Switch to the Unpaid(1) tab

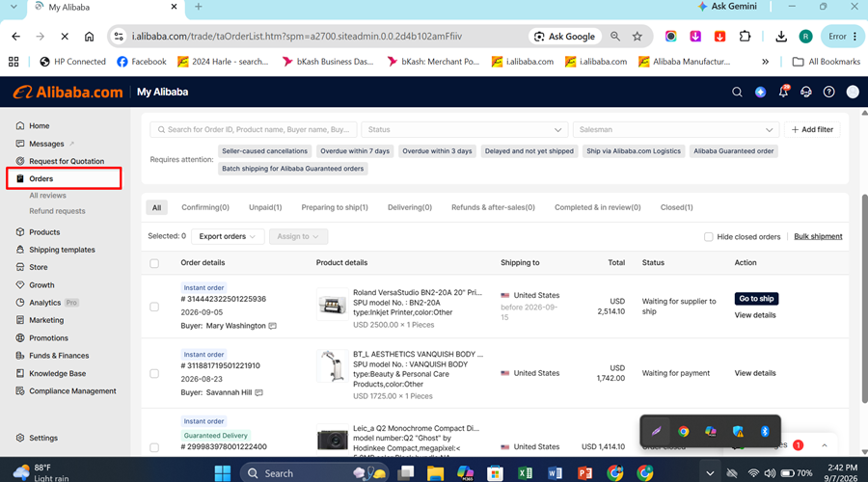pyautogui.click(x=265, y=207)
